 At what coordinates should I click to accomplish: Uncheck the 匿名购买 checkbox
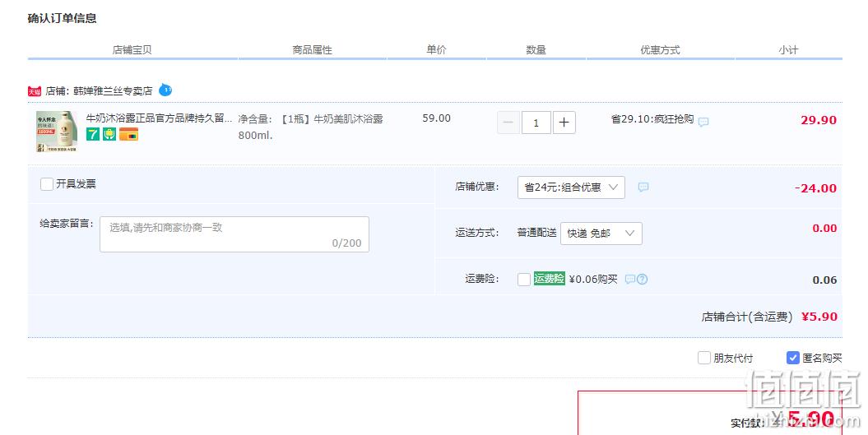[x=792, y=358]
